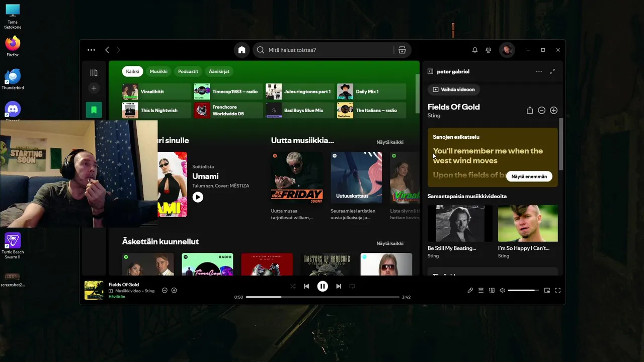Open the New Music Friday Suomi cover
Screen dimensions: 644x362
297,177
